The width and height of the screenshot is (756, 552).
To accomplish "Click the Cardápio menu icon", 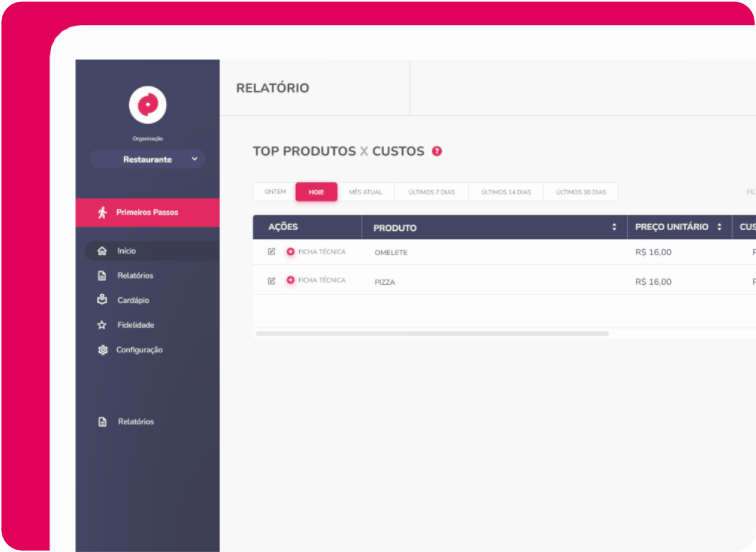I will [x=103, y=300].
